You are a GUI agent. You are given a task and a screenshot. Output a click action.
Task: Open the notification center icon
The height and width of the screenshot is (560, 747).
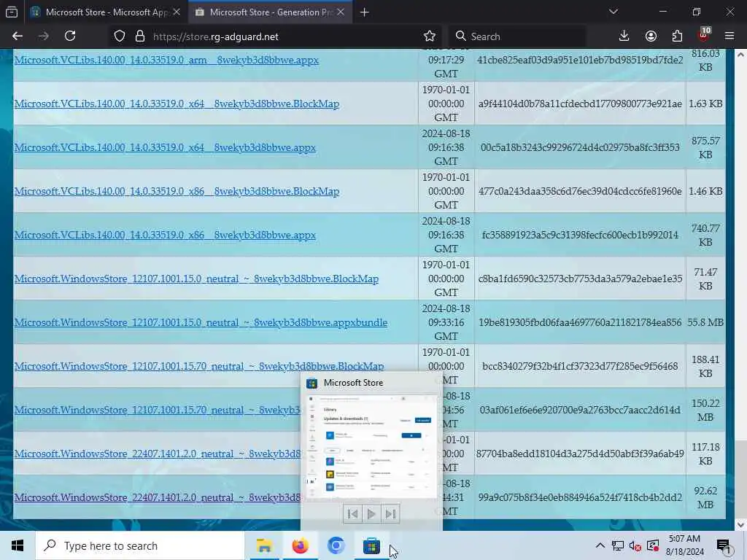coord(724,545)
